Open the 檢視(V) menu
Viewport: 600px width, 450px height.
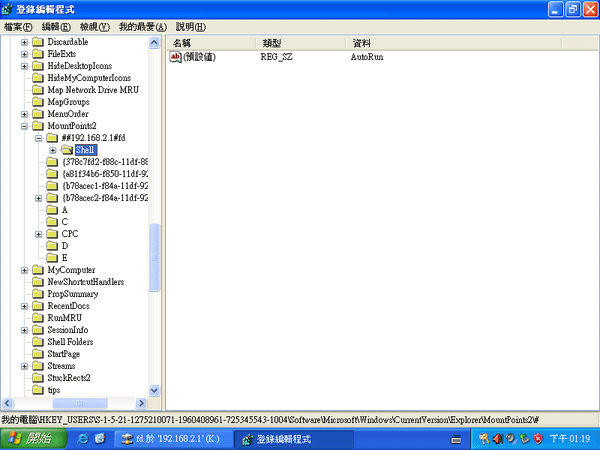pyautogui.click(x=95, y=27)
